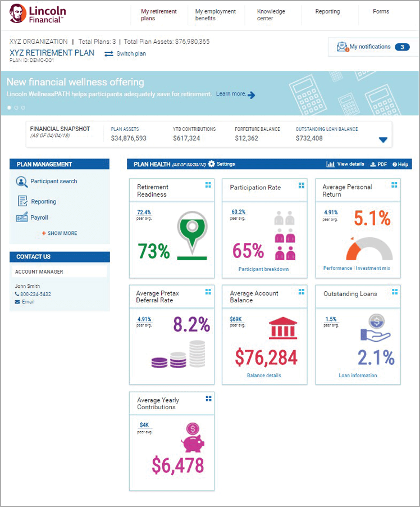Expand the Financial Snapshot panel arrow

(x=383, y=140)
